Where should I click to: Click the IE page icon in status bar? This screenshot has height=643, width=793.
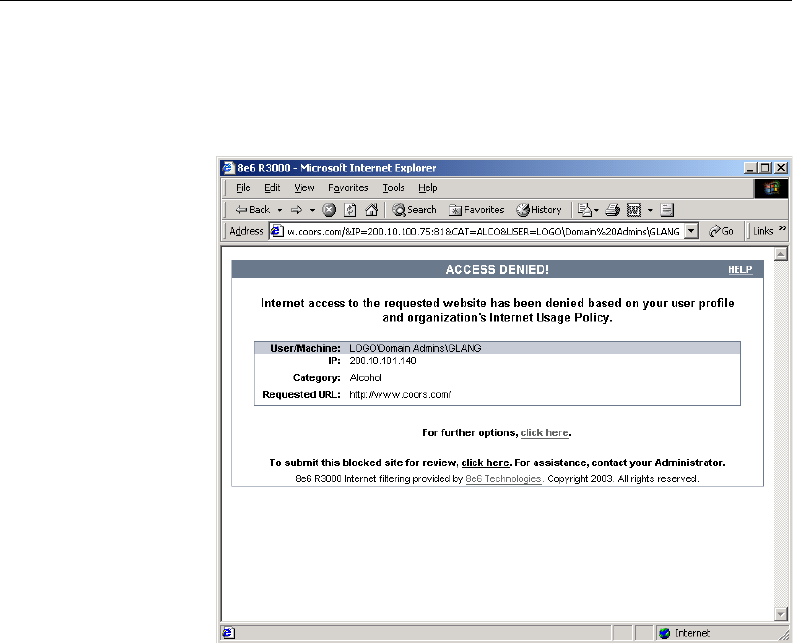[x=229, y=633]
